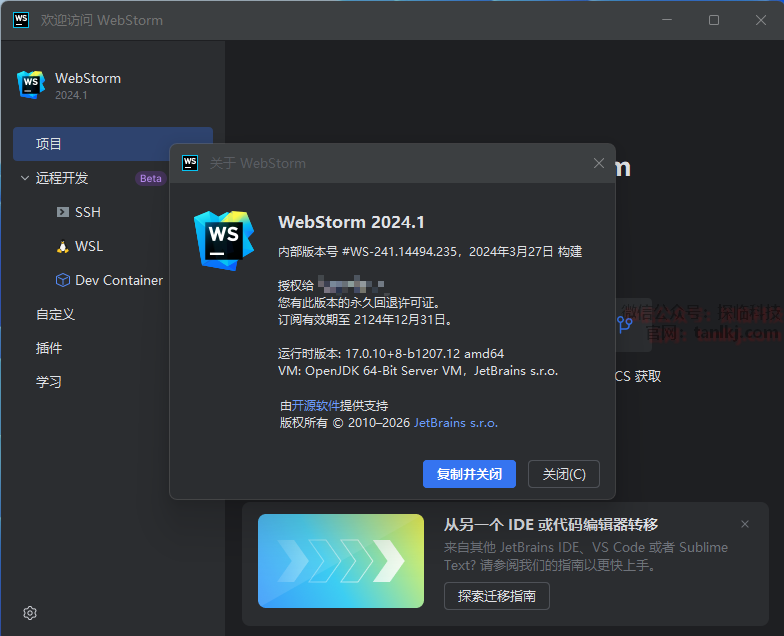784x636 pixels.
Task: Click the 关闭(C) button
Action: (571, 474)
